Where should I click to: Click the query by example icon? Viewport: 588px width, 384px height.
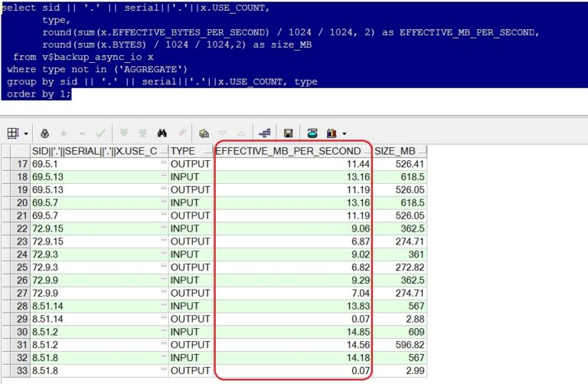pyautogui.click(x=204, y=133)
